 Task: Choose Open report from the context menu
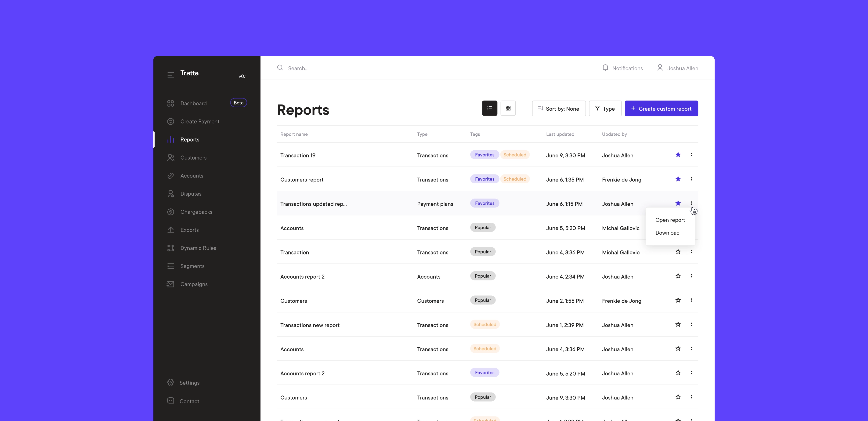pyautogui.click(x=670, y=220)
